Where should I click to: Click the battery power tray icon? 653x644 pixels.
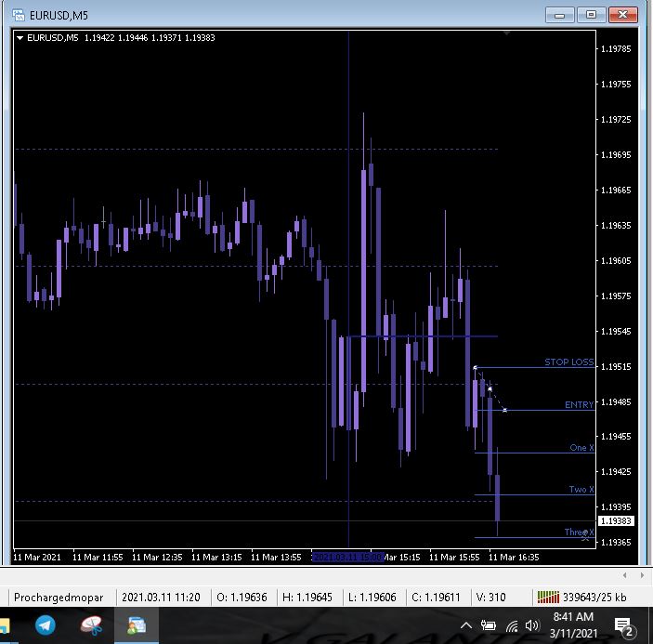coord(488,625)
